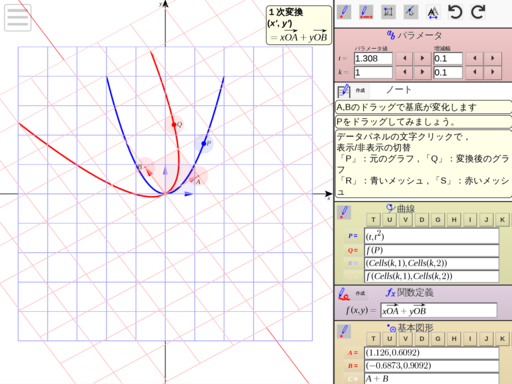The width and height of the screenshot is (512, 384).
Task: Click the redo arrow icon
Action: click(x=478, y=12)
